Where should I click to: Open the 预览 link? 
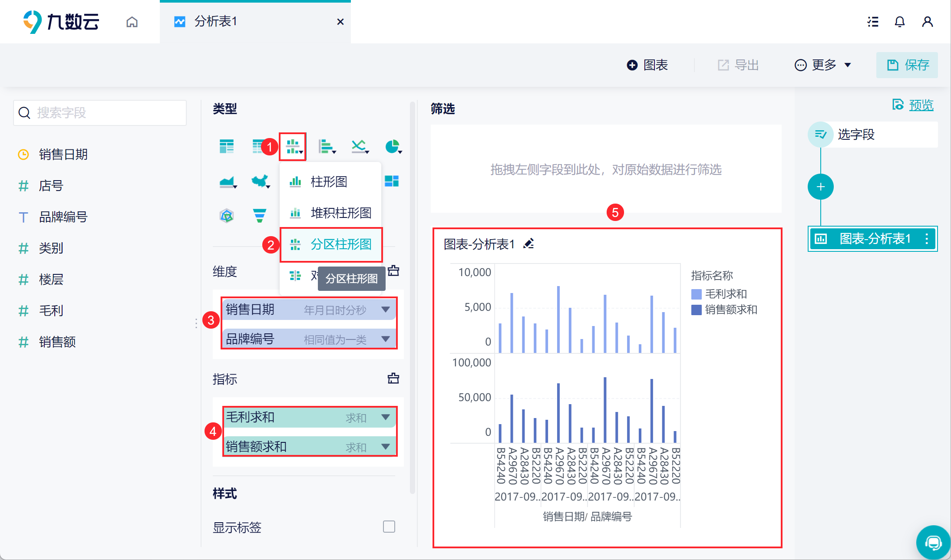point(921,105)
